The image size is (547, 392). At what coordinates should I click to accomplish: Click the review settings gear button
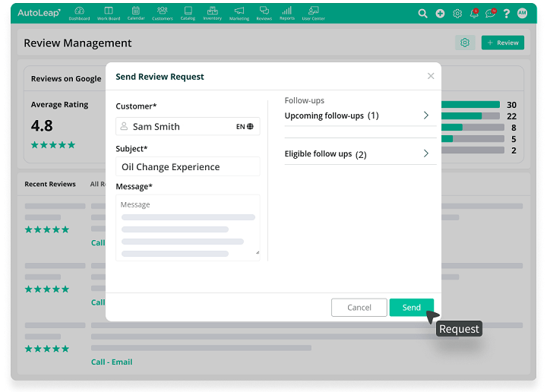(465, 43)
